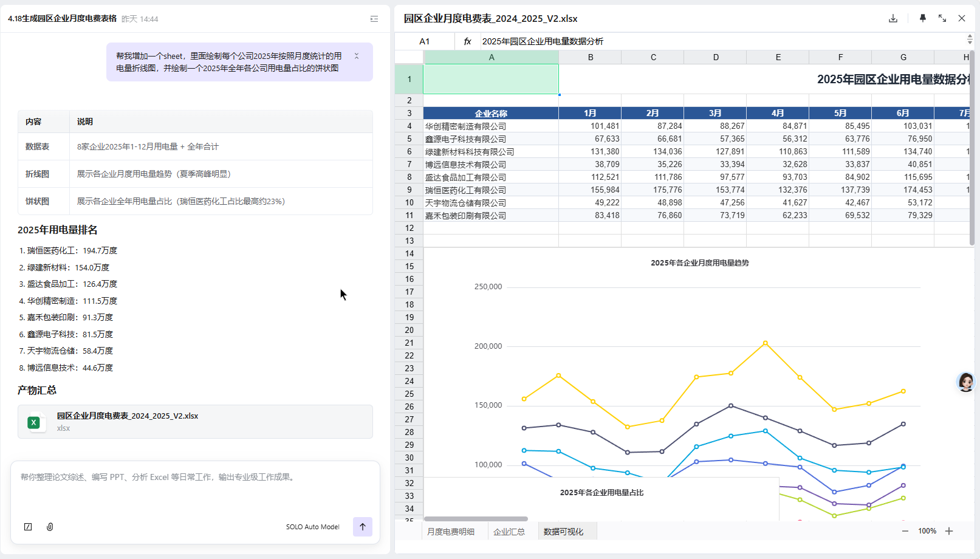Toggle the chat sidebar list icon
Screen dimensions: 980x559
(374, 19)
